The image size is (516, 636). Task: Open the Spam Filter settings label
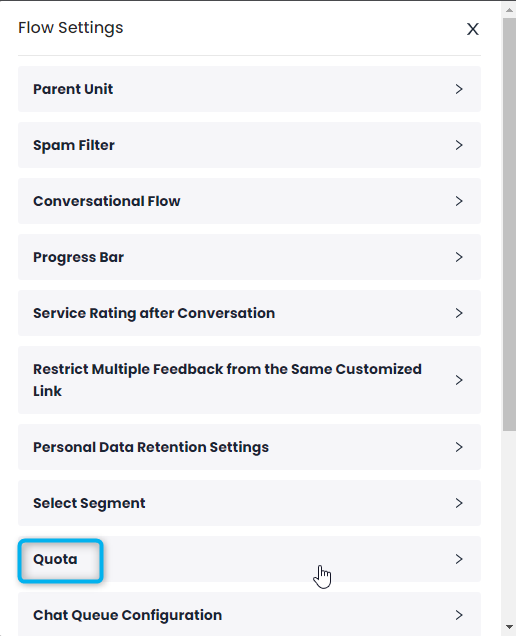[x=74, y=145]
